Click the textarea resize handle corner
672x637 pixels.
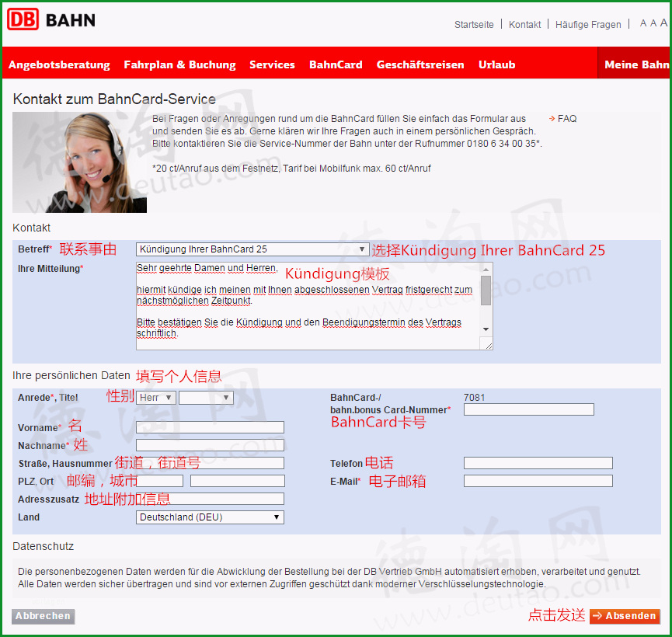pos(489,346)
